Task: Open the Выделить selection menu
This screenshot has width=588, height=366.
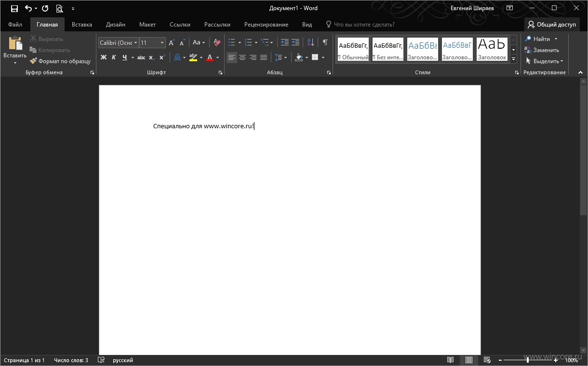Action: tap(544, 61)
